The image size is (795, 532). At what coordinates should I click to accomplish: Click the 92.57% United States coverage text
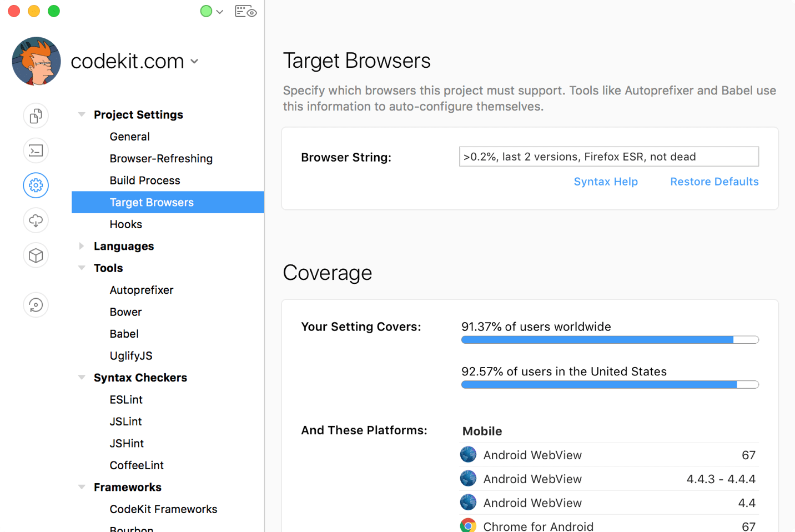564,372
